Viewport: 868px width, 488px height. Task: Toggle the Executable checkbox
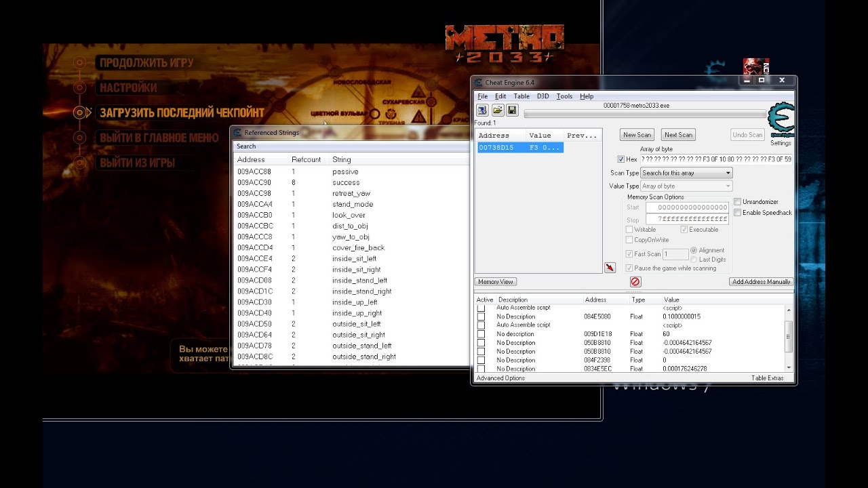[684, 230]
